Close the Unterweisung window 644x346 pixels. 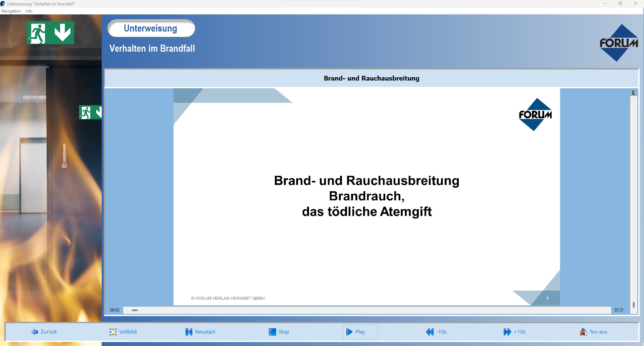(x=636, y=4)
